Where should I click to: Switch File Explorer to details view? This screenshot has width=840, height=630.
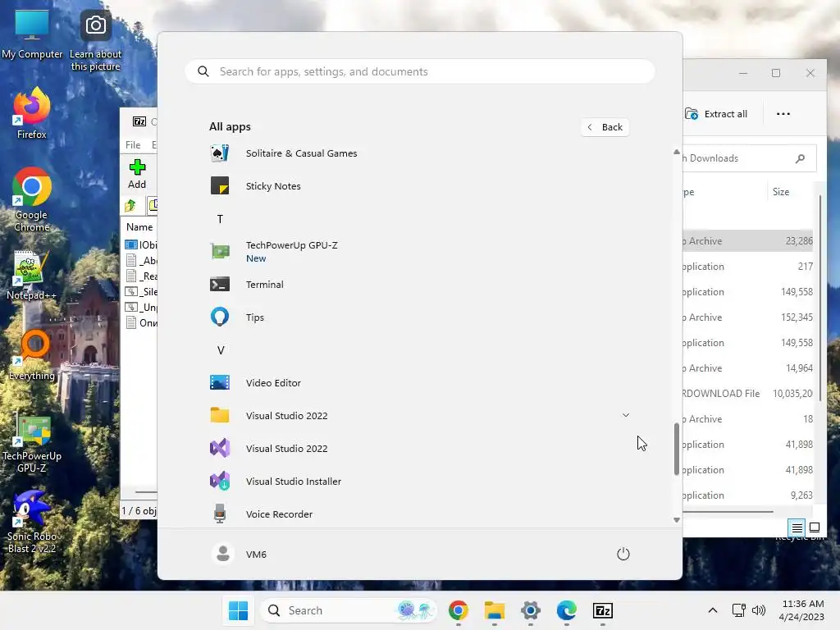pos(797,527)
